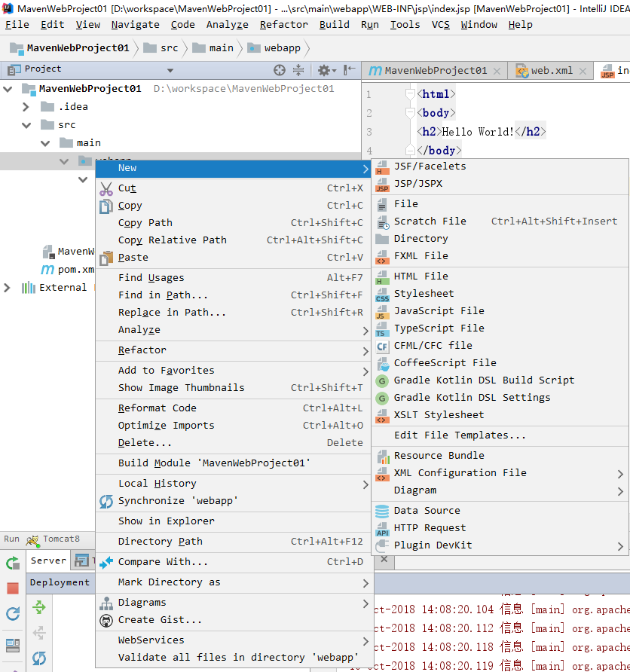Click the red stop server button
The height and width of the screenshot is (672, 630).
click(x=13, y=588)
